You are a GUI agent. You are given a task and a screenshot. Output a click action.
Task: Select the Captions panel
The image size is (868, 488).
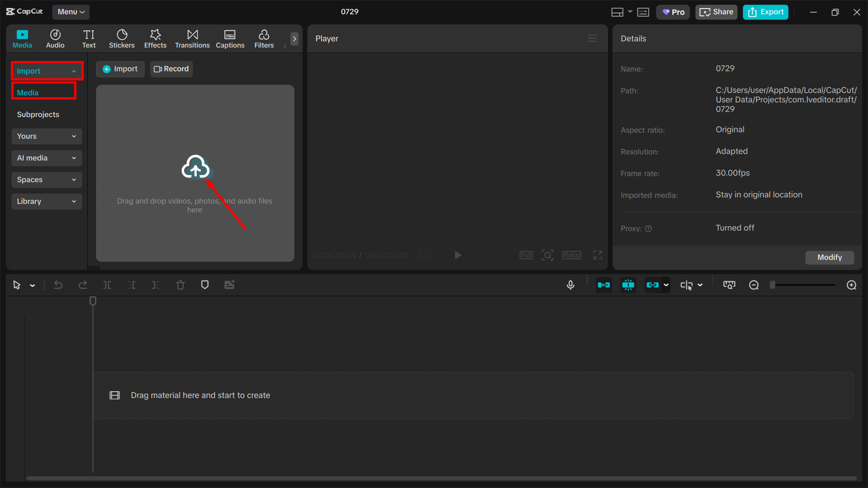click(x=230, y=38)
